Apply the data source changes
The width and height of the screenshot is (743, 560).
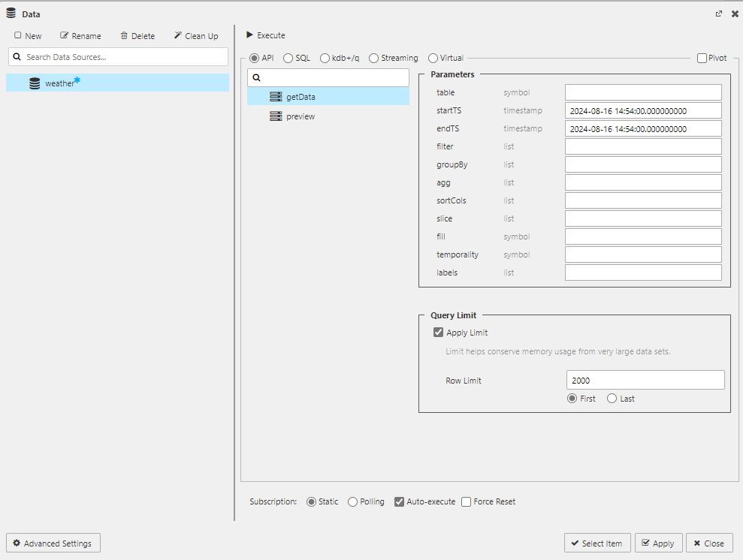coord(658,542)
